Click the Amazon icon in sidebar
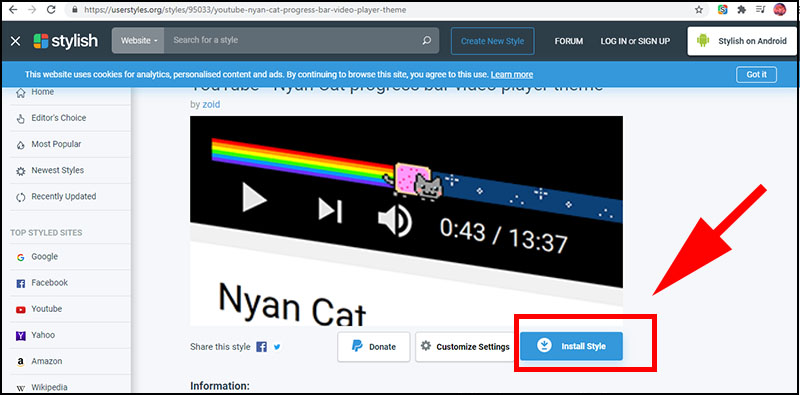 click(x=20, y=362)
